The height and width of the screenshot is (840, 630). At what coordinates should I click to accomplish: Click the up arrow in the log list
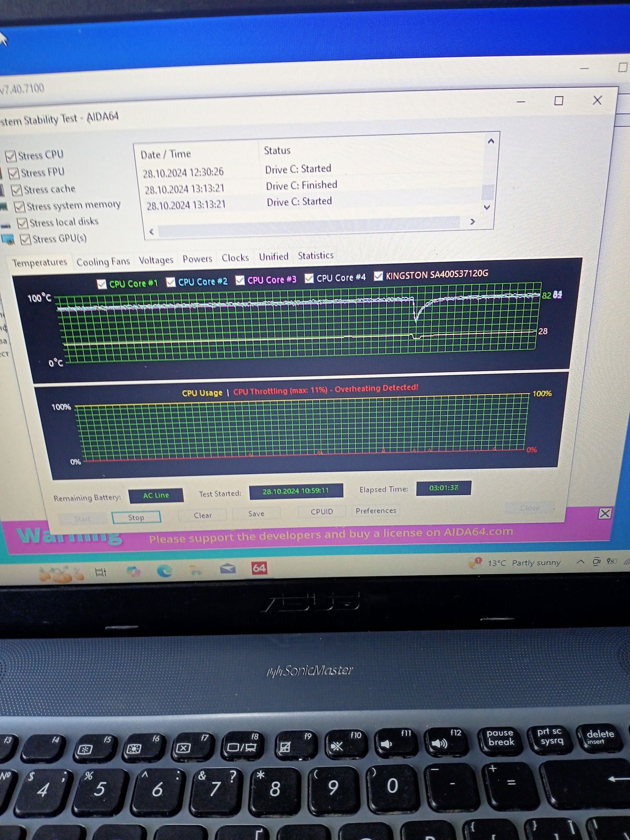click(x=491, y=142)
